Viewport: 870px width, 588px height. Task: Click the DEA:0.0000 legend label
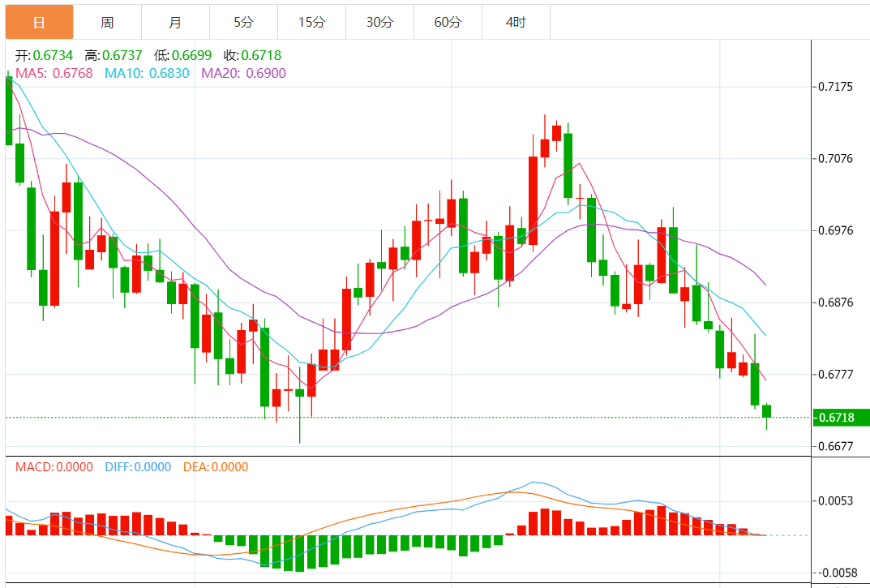coord(216,467)
